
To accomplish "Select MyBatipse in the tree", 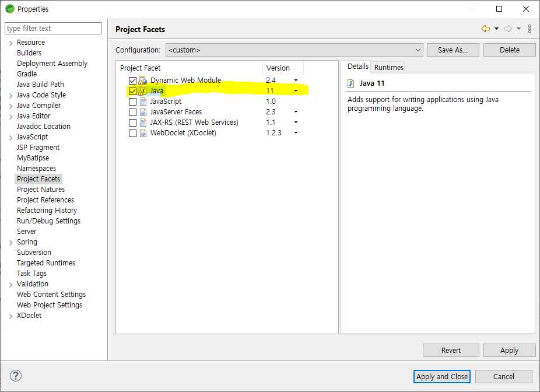I will [x=33, y=157].
